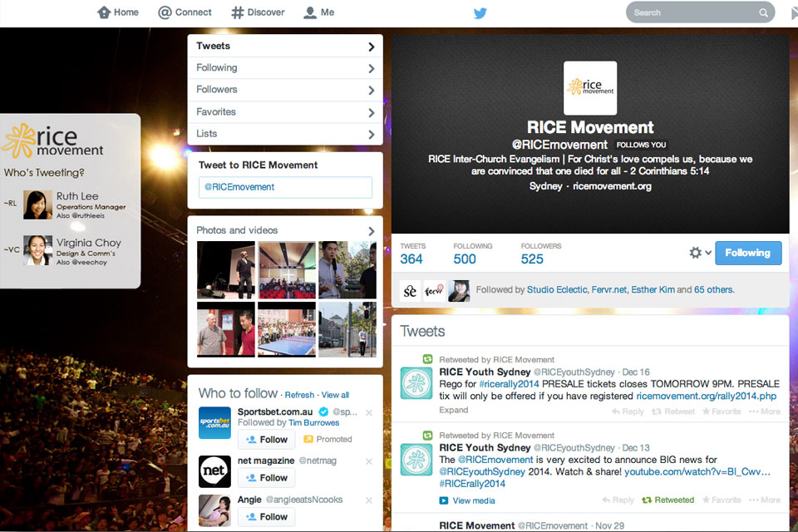The width and height of the screenshot is (798, 532).
Task: Open the ricemovement.org website link
Action: (x=612, y=186)
